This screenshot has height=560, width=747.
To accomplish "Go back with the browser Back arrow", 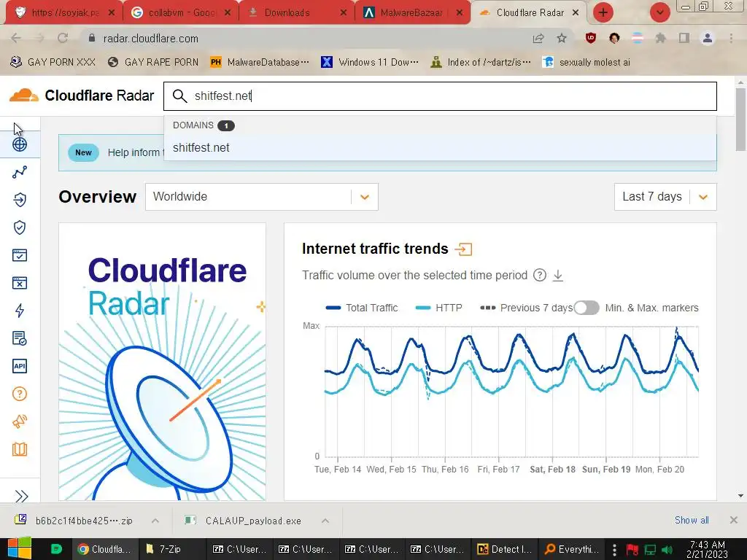I will tap(16, 38).
